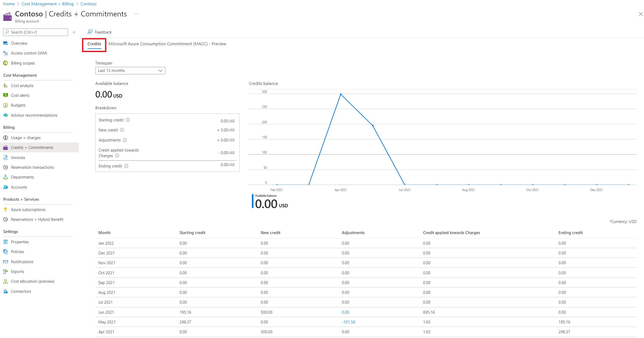This screenshot has height=338, width=644.
Task: View Advisor recommendations
Action: tap(34, 115)
